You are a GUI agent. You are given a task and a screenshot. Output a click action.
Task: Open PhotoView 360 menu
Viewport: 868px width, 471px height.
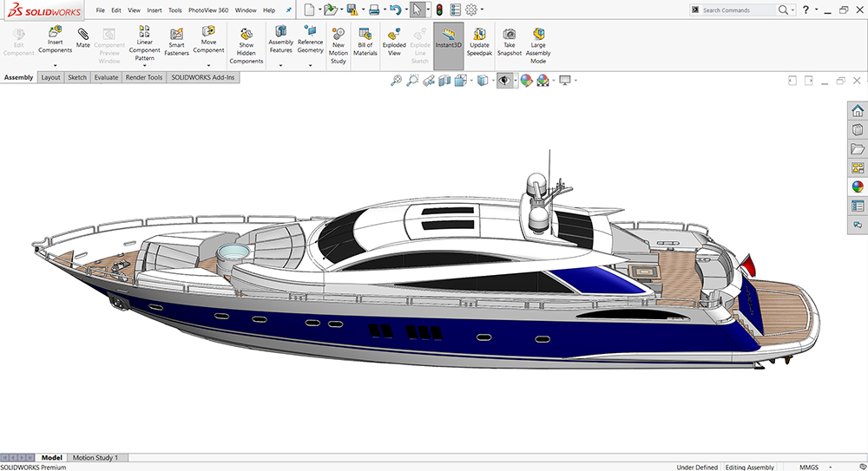(208, 10)
